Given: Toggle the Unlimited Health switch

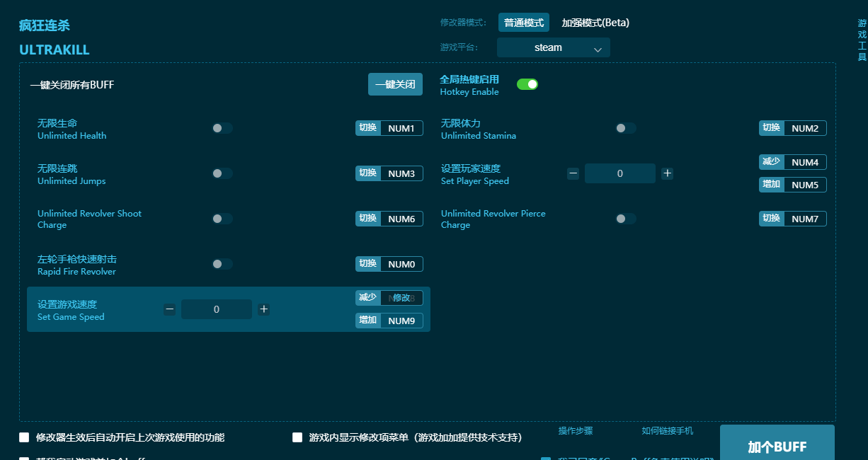Looking at the screenshot, I should point(222,128).
